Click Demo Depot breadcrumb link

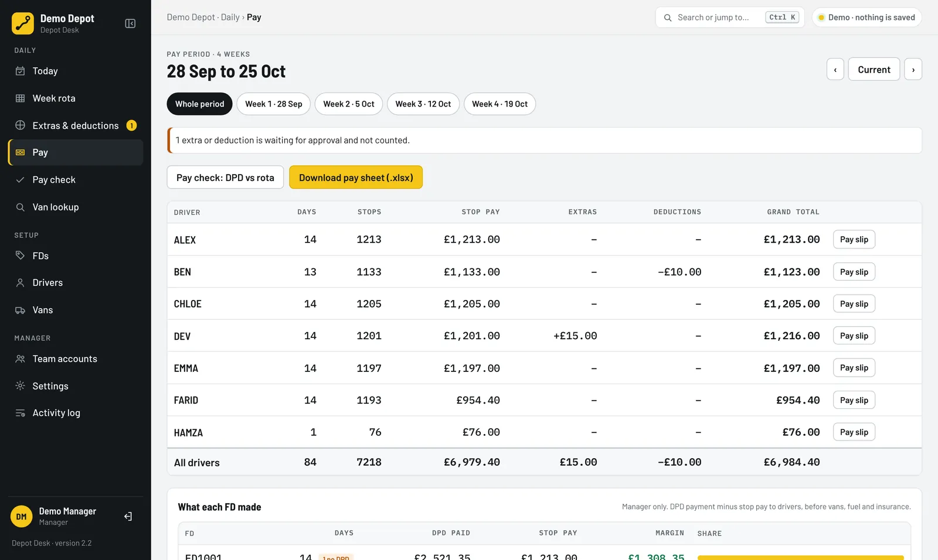(x=191, y=17)
